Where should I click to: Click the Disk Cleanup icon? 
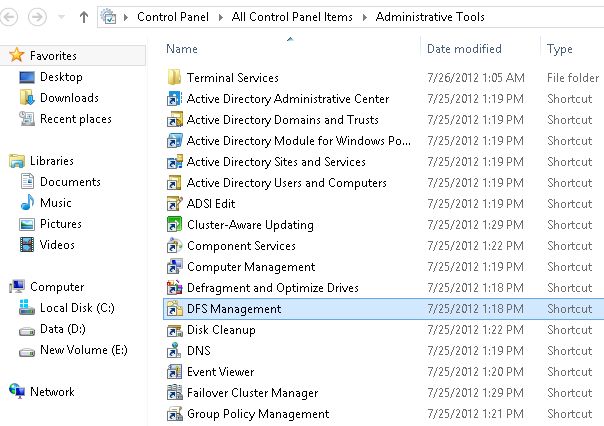pyautogui.click(x=175, y=330)
